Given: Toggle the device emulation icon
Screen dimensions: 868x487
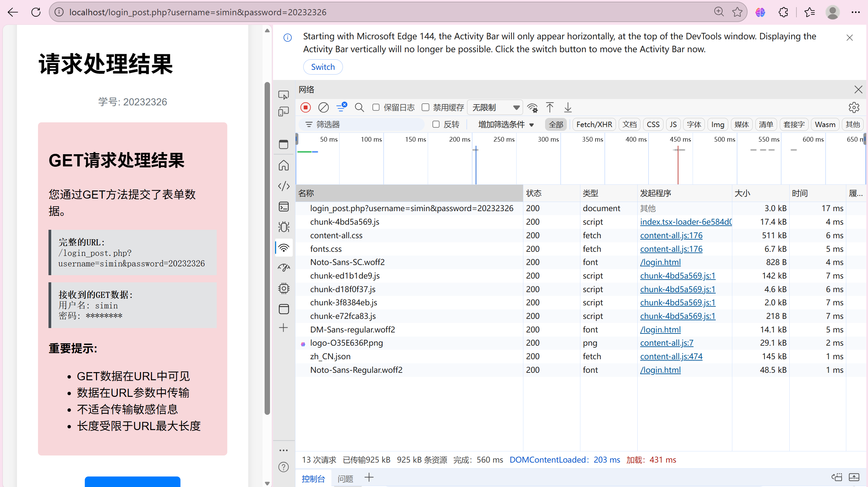Looking at the screenshot, I should [x=284, y=111].
